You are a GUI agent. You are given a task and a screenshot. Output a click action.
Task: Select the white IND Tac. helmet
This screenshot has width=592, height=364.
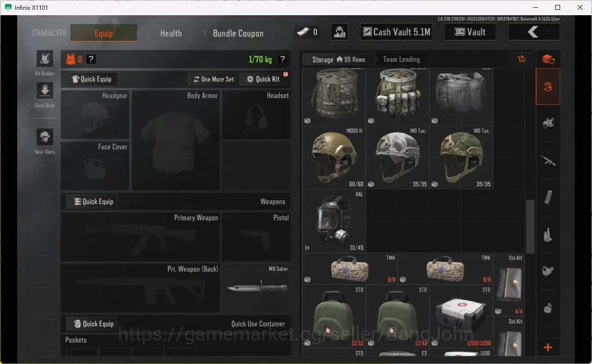398,158
